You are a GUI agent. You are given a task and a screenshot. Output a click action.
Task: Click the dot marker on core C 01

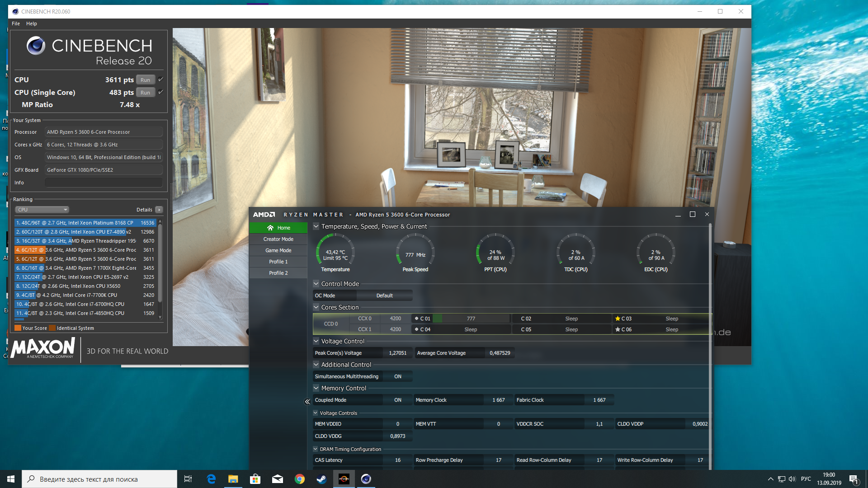click(x=416, y=319)
